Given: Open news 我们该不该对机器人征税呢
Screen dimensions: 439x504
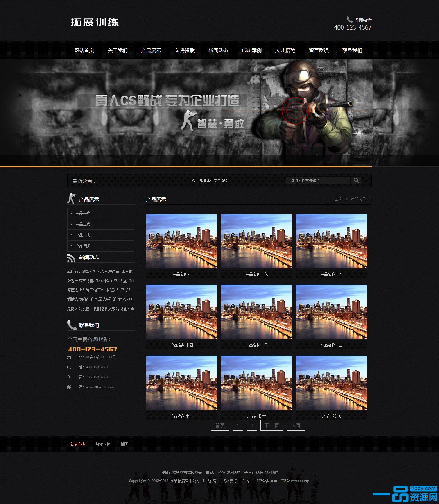Looking at the screenshot, I should 99,290.
